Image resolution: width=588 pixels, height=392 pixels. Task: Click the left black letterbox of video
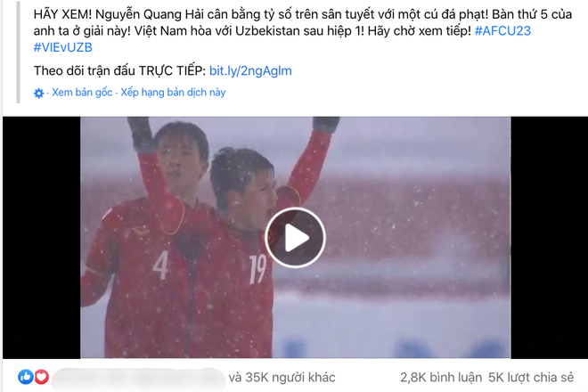click(x=42, y=238)
